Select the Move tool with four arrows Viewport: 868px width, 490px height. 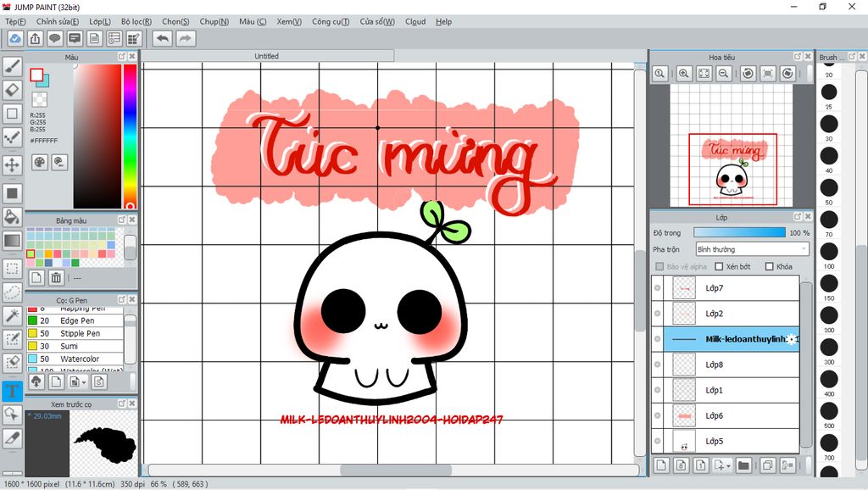[x=12, y=164]
